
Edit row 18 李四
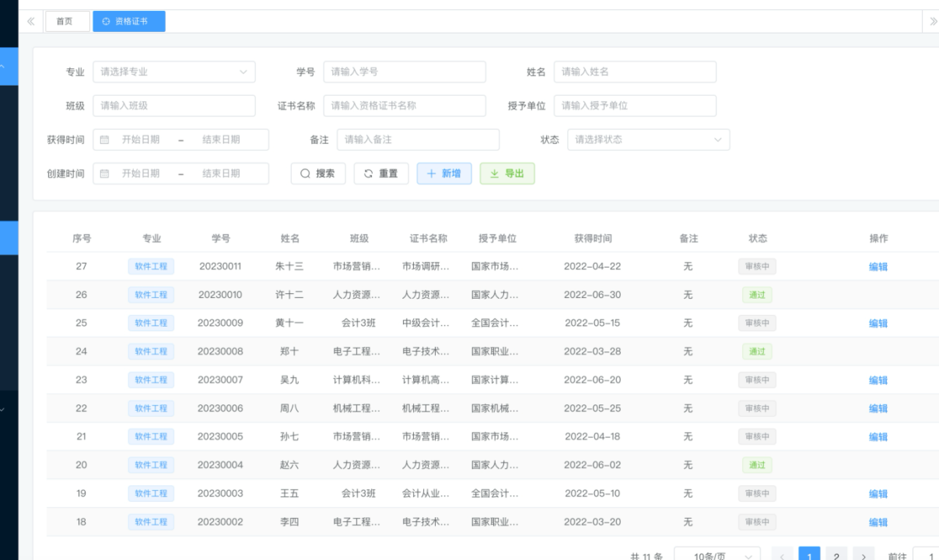(x=878, y=522)
